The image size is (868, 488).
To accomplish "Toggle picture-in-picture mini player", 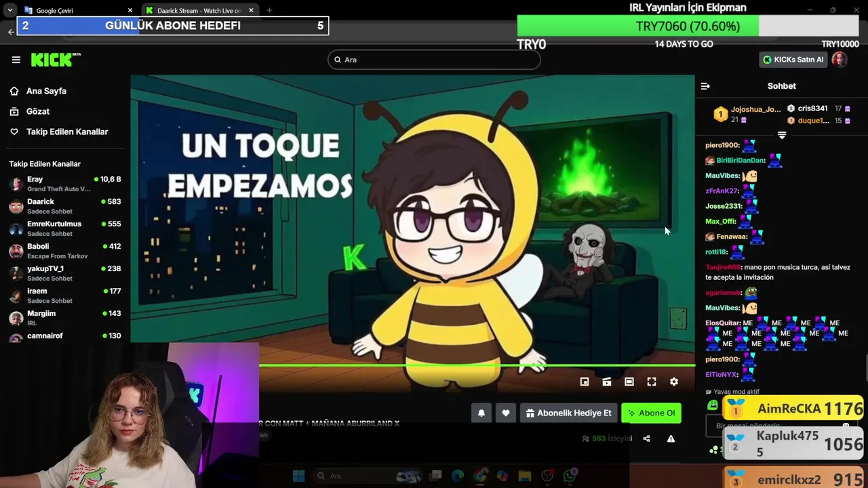I will pos(585,382).
